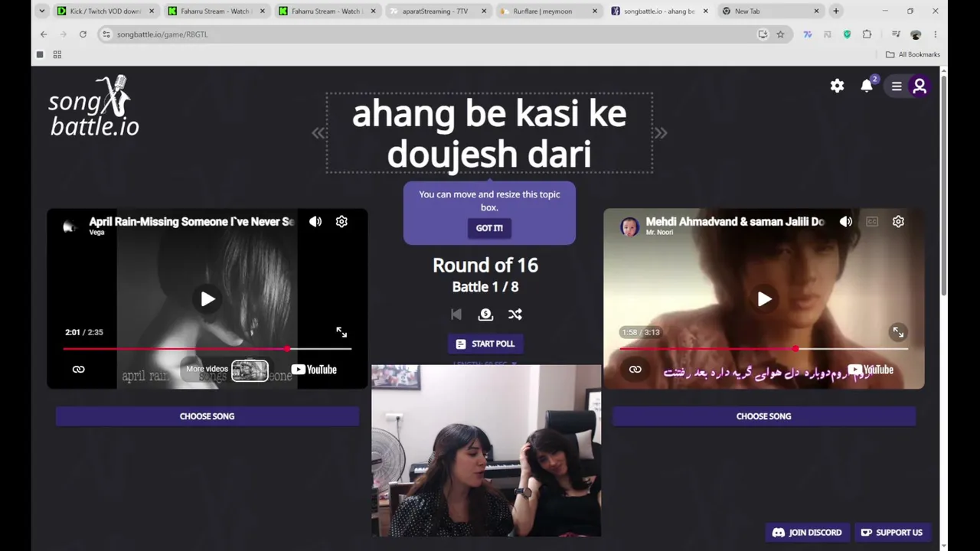Open the 7TV extension icon
980x551 pixels.
[808, 34]
